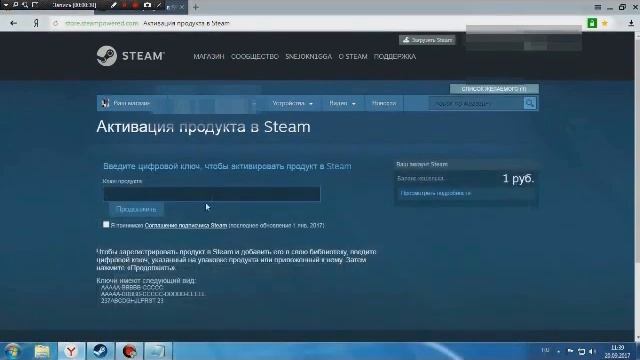Viewport: 640px width, 360px height.
Task: Go back with the browser back arrow
Action: coord(13,23)
